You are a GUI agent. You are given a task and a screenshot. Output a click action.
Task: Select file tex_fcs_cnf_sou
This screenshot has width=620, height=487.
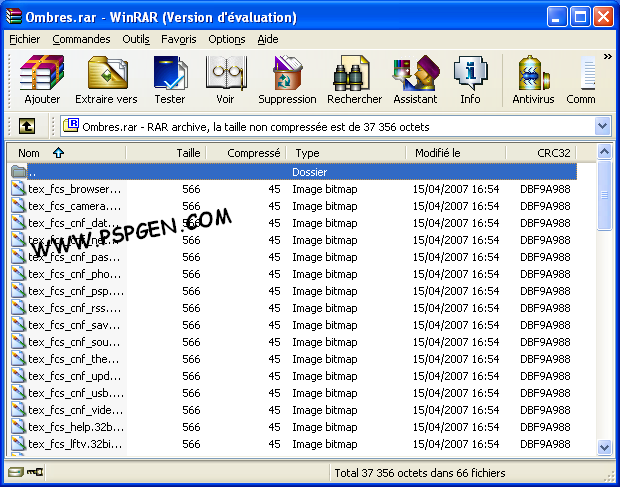293,342
